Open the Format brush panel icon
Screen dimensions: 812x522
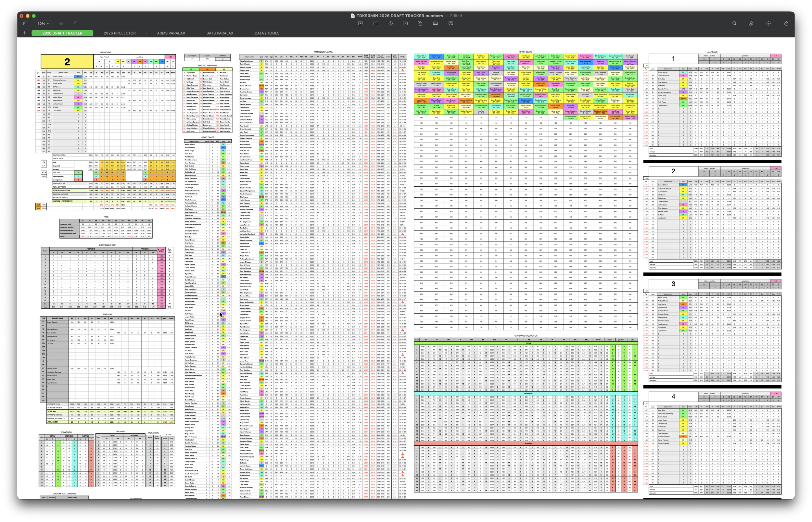coord(751,23)
